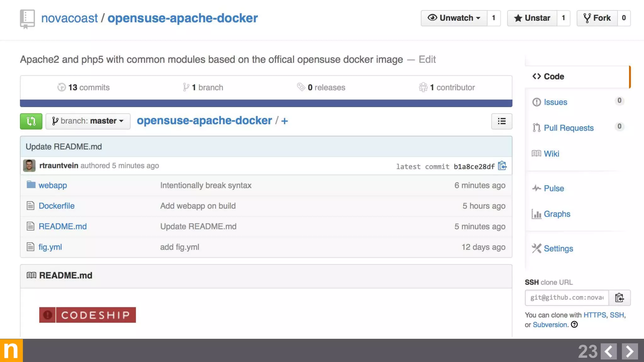Unstar the repository
644x362 pixels.
[x=532, y=18]
